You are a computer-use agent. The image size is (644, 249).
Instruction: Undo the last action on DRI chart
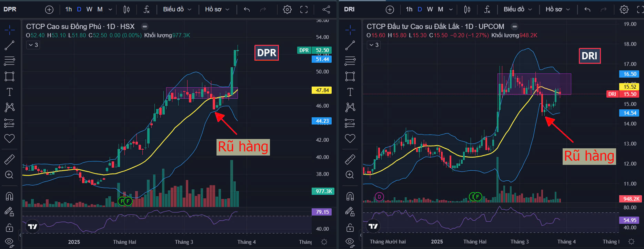click(x=587, y=10)
